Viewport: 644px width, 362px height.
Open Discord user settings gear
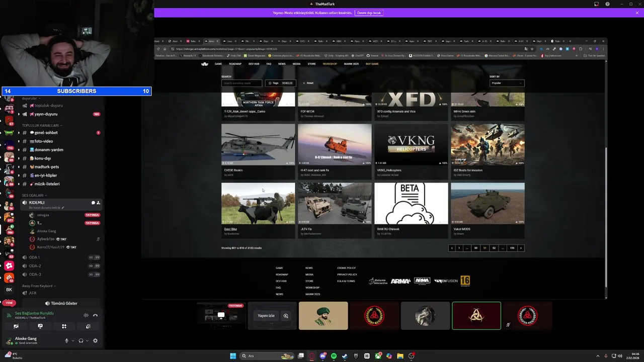point(95,340)
